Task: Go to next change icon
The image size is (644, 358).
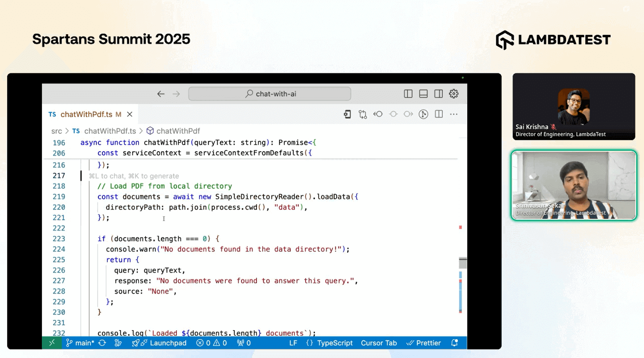Action: click(x=409, y=114)
